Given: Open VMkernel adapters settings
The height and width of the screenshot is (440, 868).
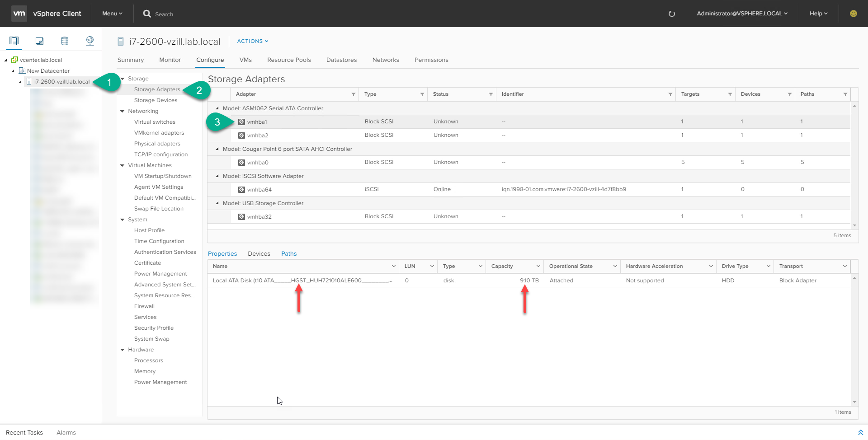Looking at the screenshot, I should coord(159,133).
